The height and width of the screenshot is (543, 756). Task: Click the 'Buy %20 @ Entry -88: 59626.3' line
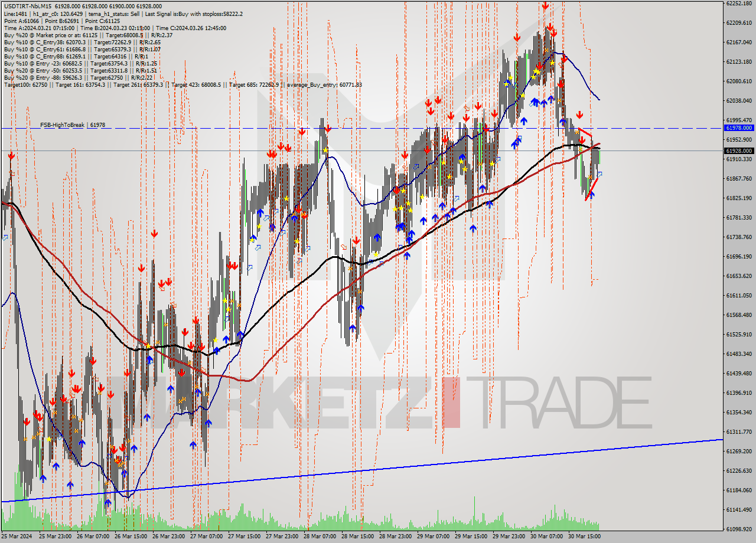[79, 77]
